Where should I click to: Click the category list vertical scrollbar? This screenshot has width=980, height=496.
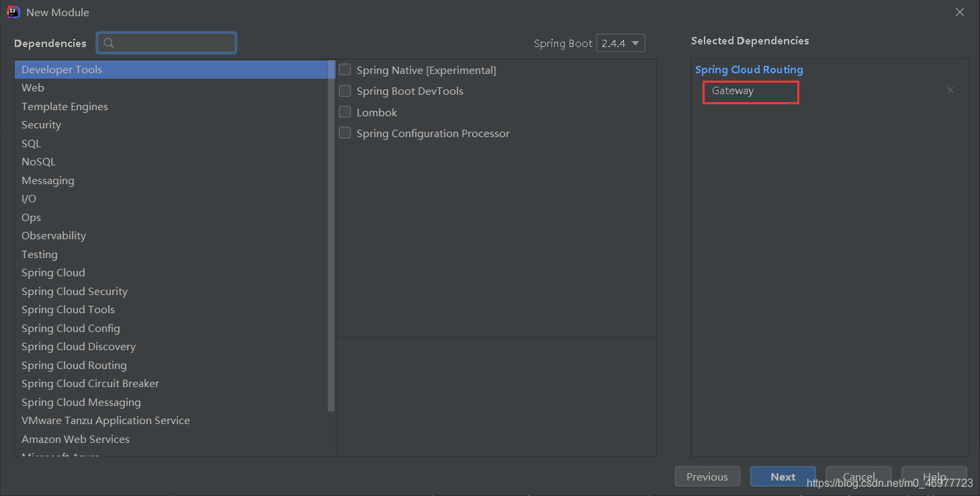(x=331, y=235)
